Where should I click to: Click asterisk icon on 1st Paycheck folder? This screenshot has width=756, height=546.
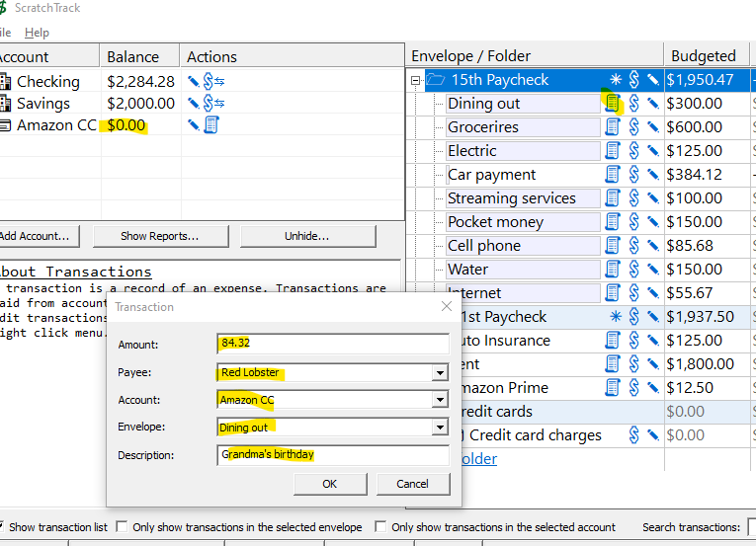(616, 317)
